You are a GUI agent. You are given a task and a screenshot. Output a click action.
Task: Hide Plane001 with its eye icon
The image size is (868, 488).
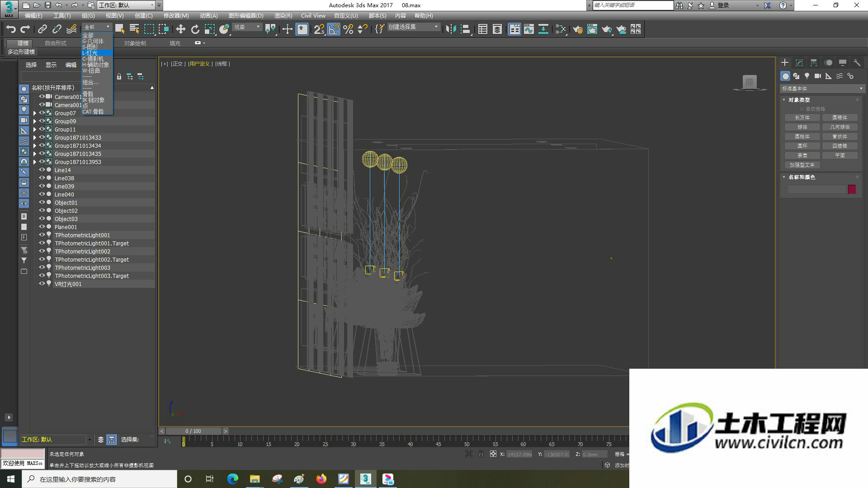tap(42, 227)
